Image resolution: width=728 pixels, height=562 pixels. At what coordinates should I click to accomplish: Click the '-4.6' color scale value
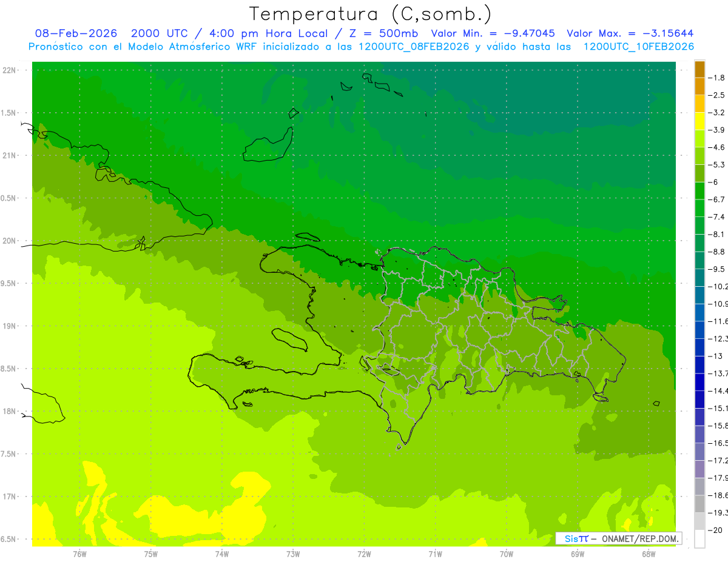(x=717, y=147)
